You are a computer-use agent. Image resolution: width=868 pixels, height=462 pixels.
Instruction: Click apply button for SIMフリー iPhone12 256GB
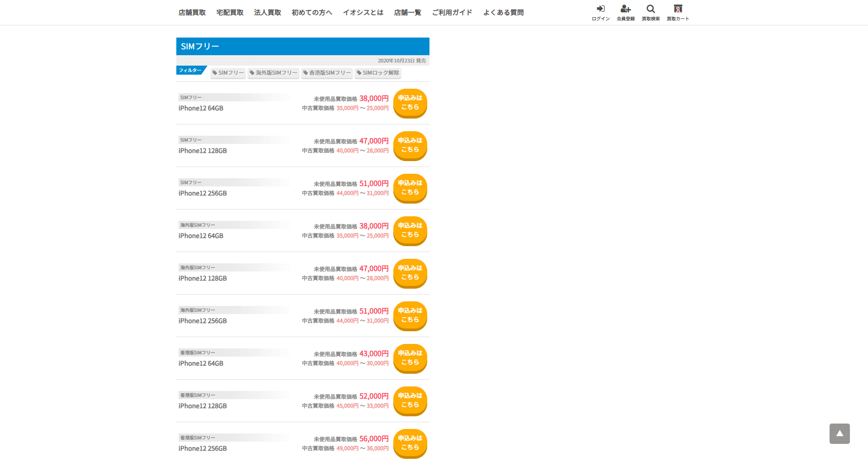point(410,188)
